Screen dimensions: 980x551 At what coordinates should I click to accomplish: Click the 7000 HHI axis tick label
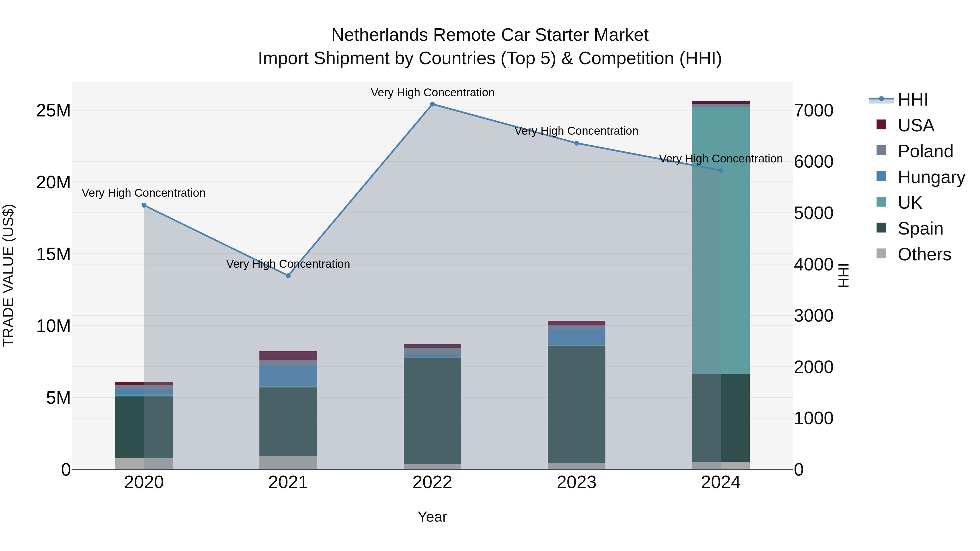(x=814, y=111)
